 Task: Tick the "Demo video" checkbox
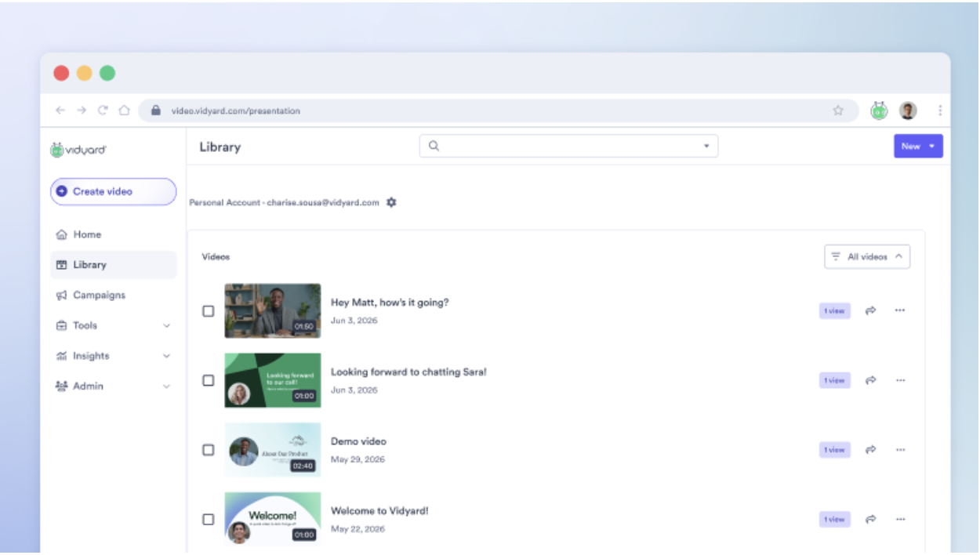pyautogui.click(x=209, y=450)
